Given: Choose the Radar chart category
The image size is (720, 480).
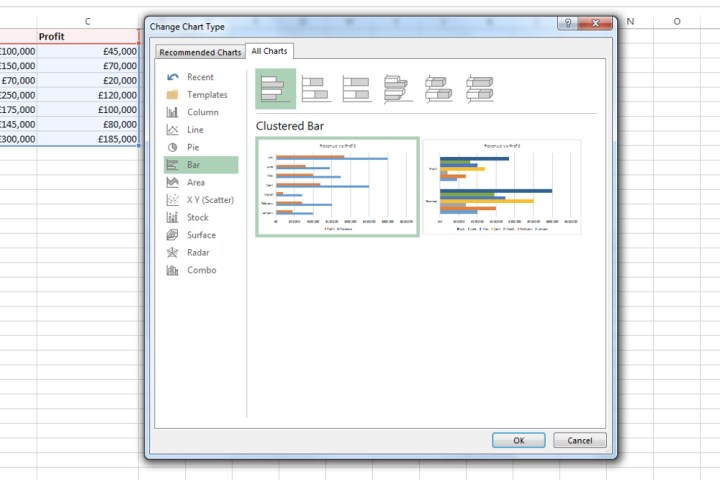Looking at the screenshot, I should [199, 252].
